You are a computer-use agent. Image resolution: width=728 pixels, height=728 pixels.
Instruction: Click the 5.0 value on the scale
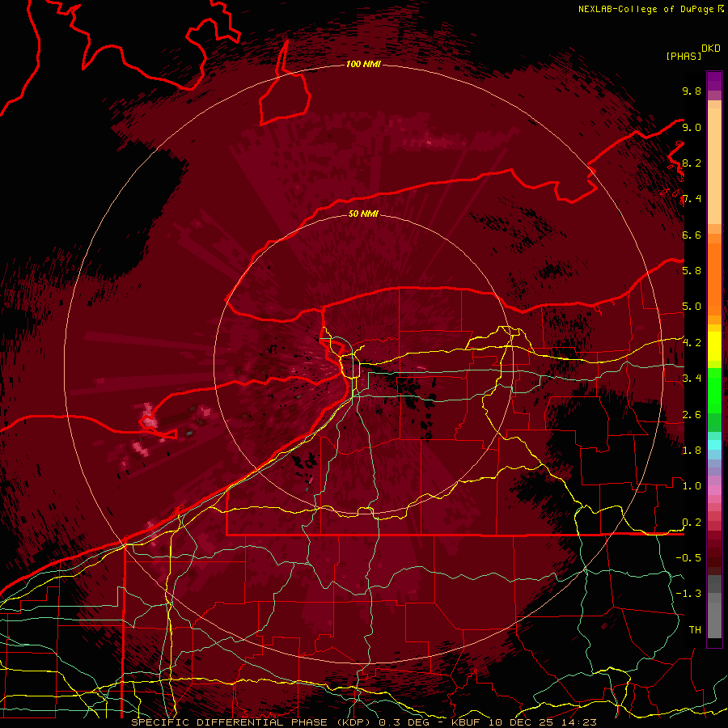[692, 307]
